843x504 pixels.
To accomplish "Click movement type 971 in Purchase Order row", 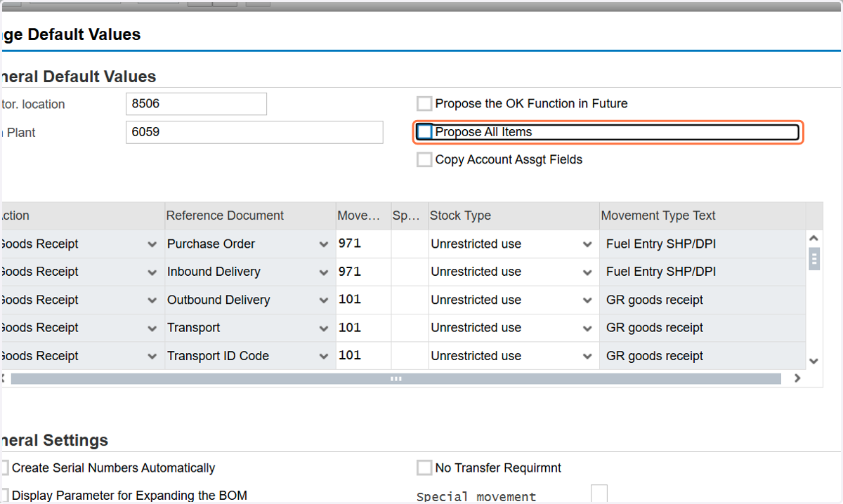I will [x=364, y=244].
